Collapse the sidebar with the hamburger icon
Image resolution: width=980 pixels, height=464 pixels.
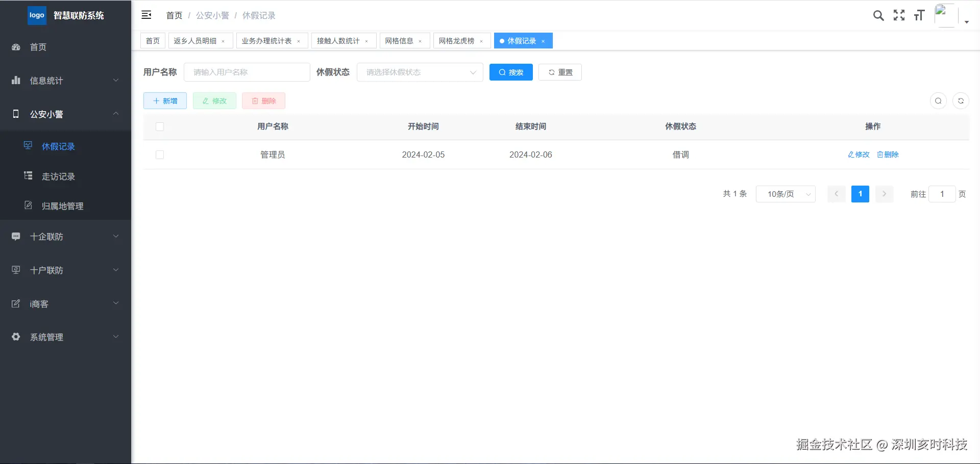(146, 15)
